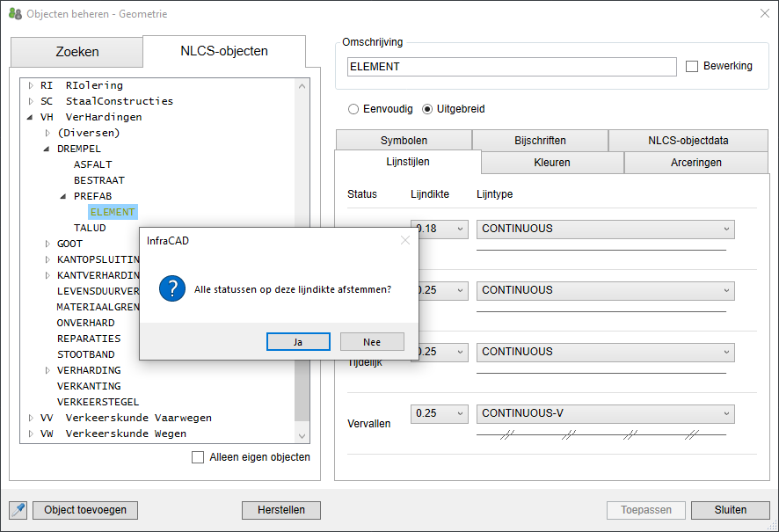Open the Vervallen lijndikte 0.25 dropdown

pyautogui.click(x=439, y=413)
